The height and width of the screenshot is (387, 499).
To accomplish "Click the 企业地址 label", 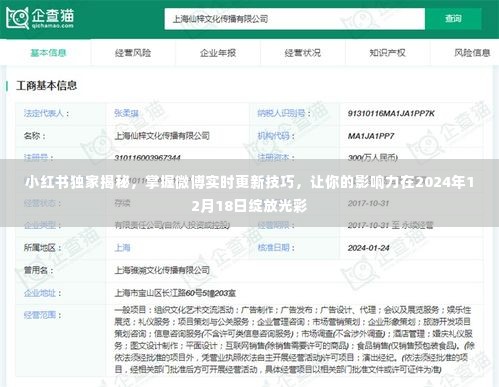I will click(x=42, y=293).
